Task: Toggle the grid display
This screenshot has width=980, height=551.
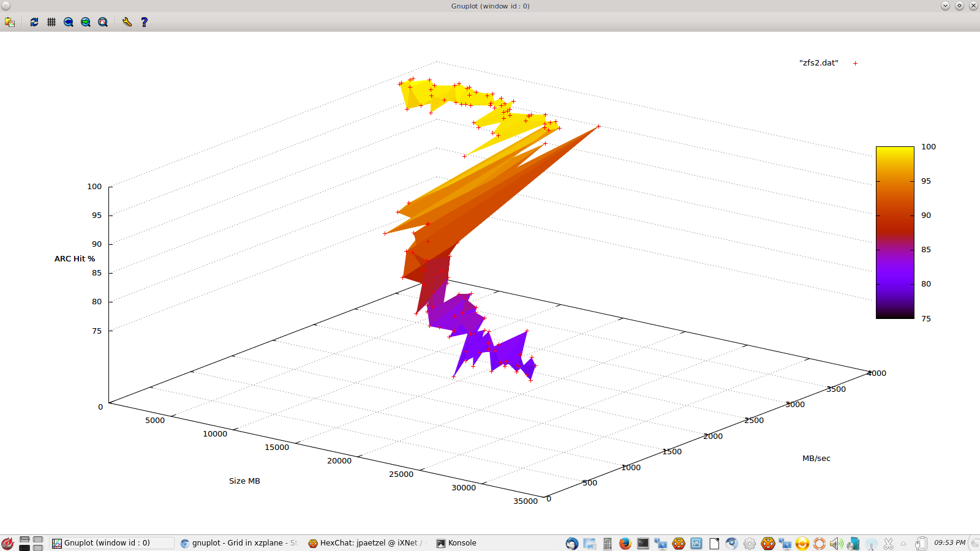Action: coord(51,22)
